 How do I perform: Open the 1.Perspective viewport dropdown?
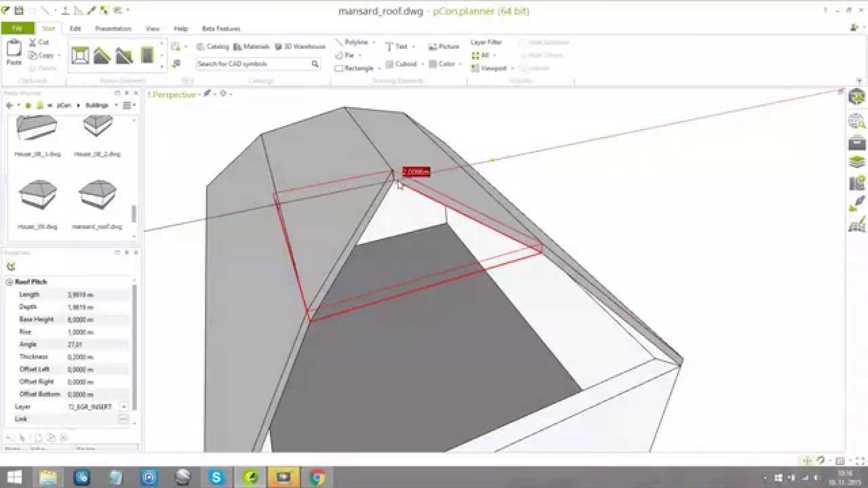tap(199, 95)
